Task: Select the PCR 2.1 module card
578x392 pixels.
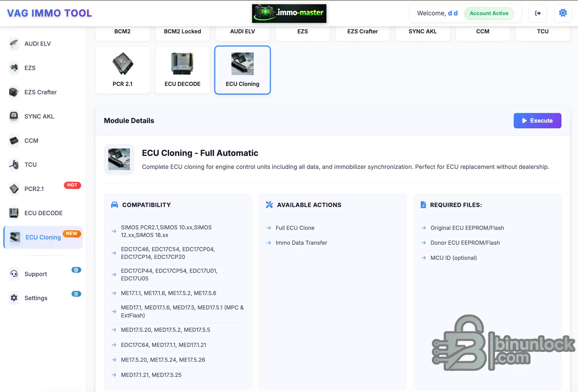Action: [x=122, y=70]
